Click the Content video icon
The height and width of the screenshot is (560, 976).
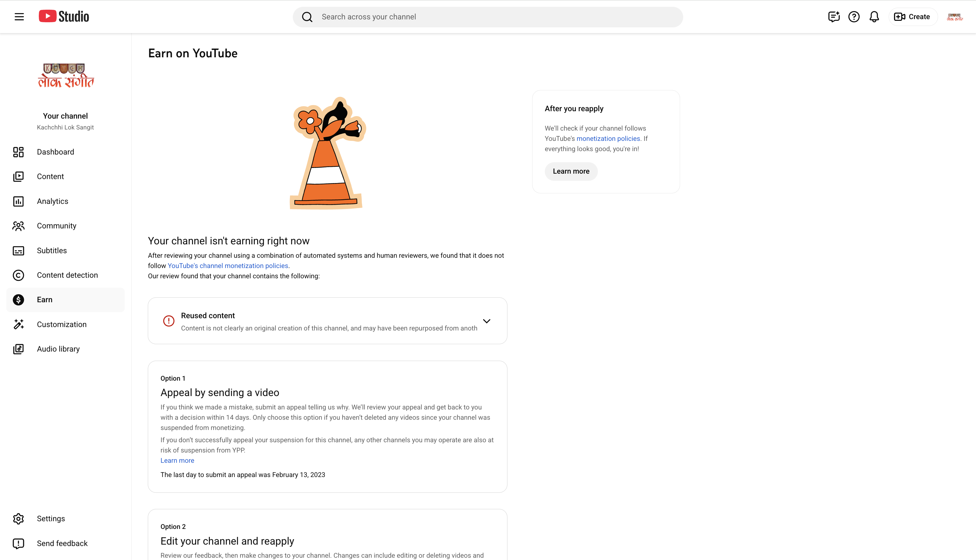point(19,176)
